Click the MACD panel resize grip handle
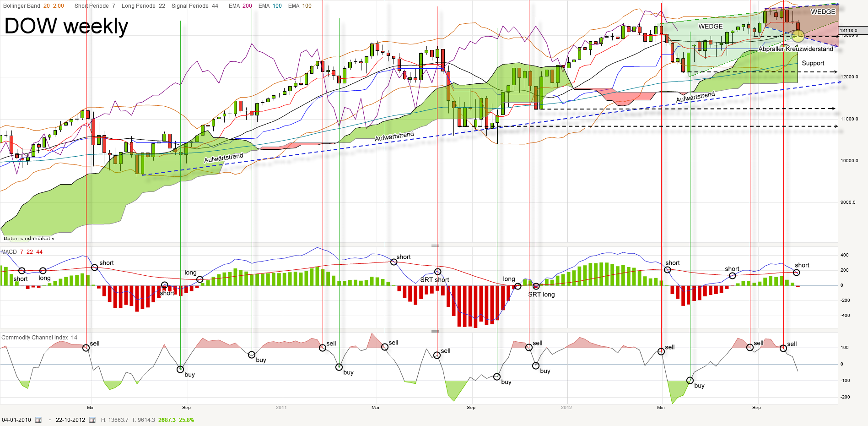The image size is (868, 426). (x=435, y=246)
